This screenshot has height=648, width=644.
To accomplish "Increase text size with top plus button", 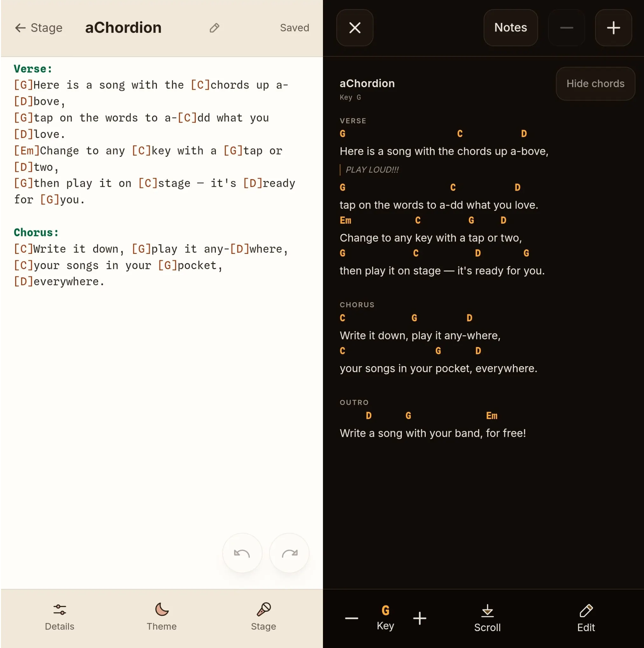I will (x=613, y=28).
